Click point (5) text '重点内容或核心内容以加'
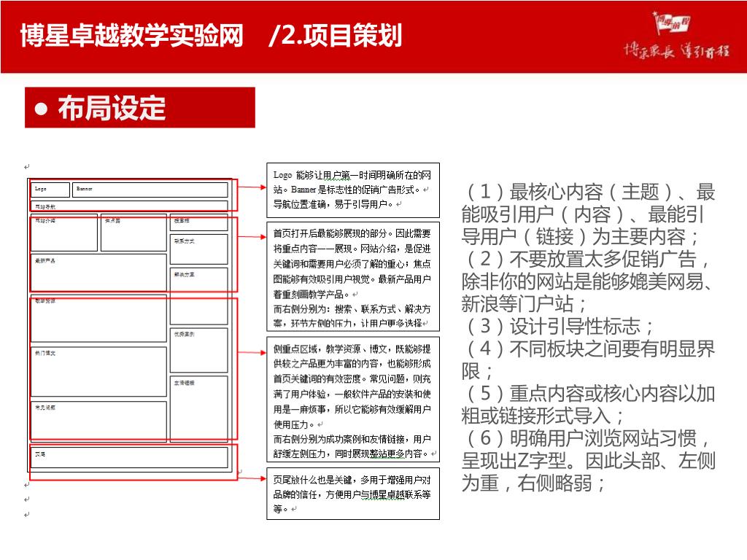Viewport: 747px width, 560px height. click(612, 393)
